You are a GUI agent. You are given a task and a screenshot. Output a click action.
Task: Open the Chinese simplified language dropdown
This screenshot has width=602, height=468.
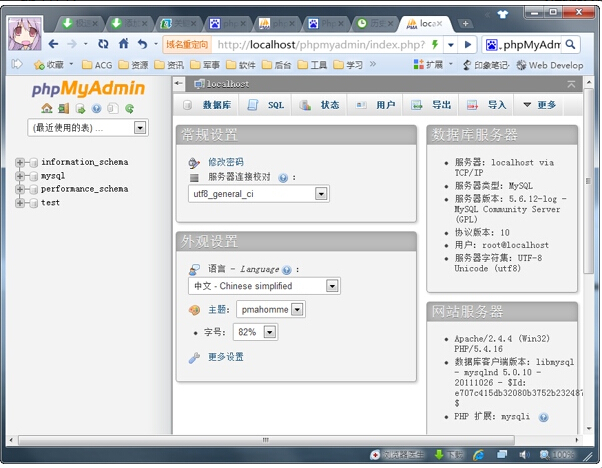[x=264, y=286]
